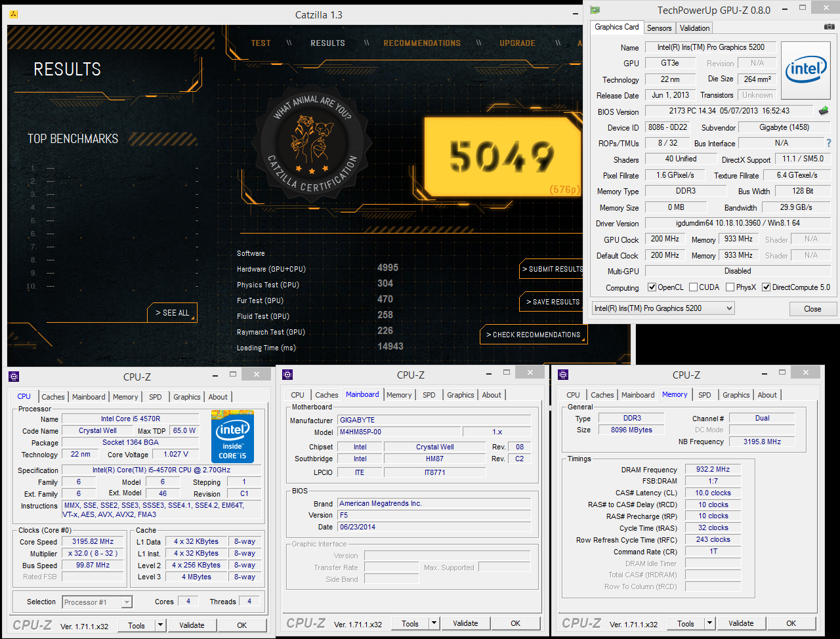Image resolution: width=840 pixels, height=639 pixels.
Task: Switch to the Validation tab in GPU-Z
Action: (x=694, y=28)
